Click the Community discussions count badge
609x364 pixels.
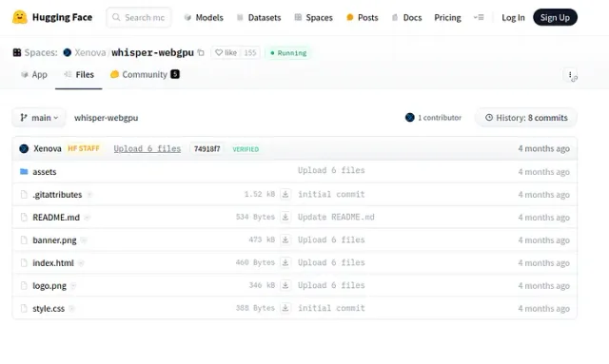click(x=175, y=74)
